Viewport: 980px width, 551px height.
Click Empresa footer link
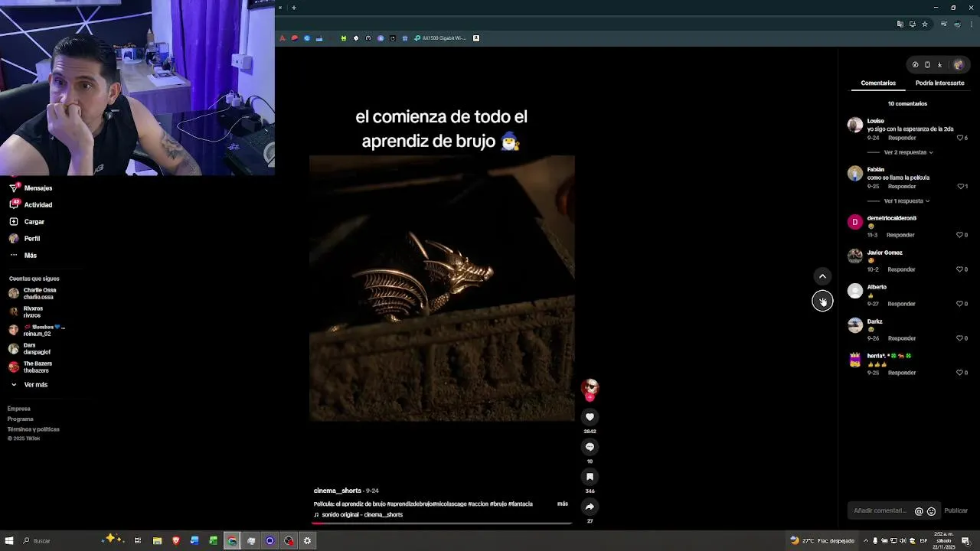19,409
